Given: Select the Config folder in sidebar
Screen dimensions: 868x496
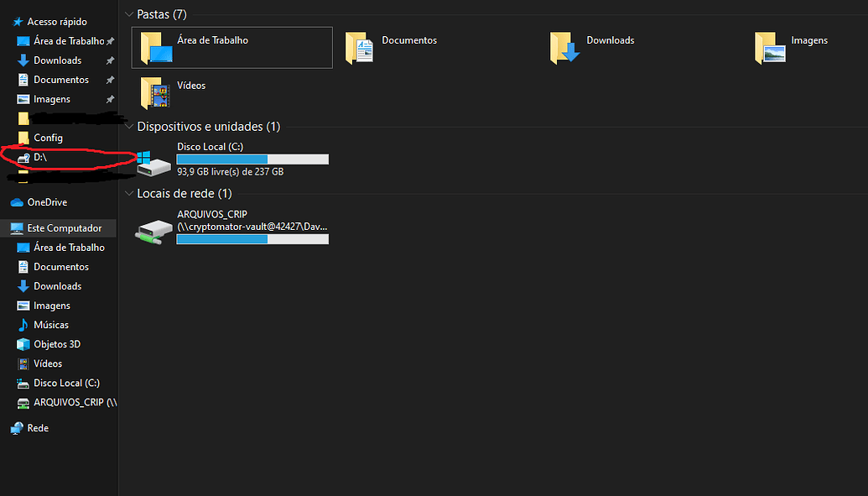Looking at the screenshot, I should pyautogui.click(x=48, y=138).
